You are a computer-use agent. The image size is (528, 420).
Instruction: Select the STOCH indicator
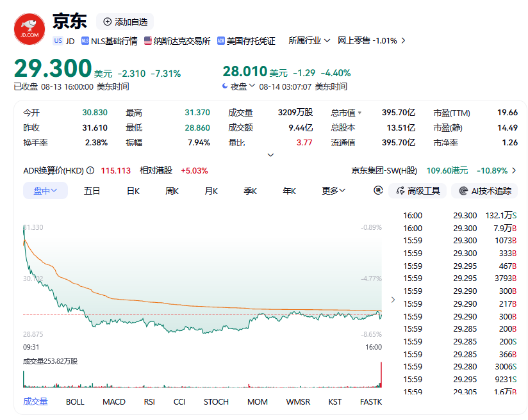[216, 402]
